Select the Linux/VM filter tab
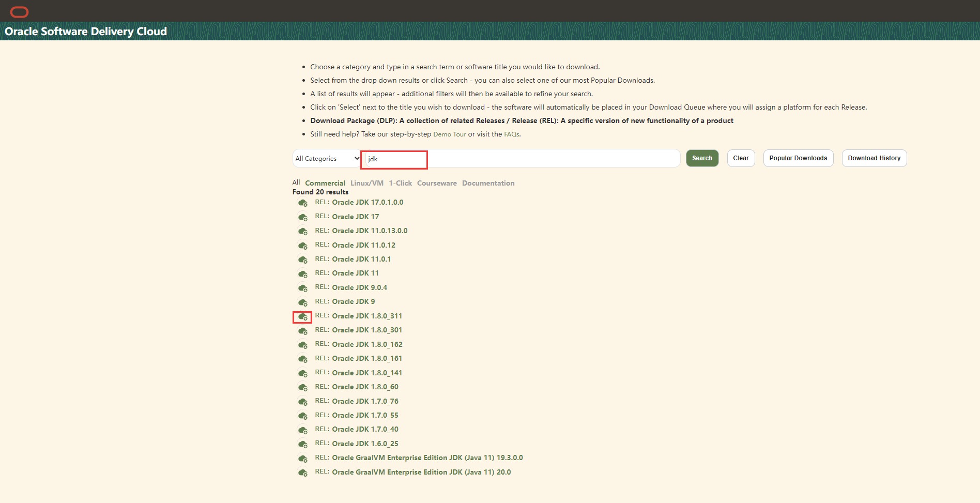The image size is (980, 503). 367,183
